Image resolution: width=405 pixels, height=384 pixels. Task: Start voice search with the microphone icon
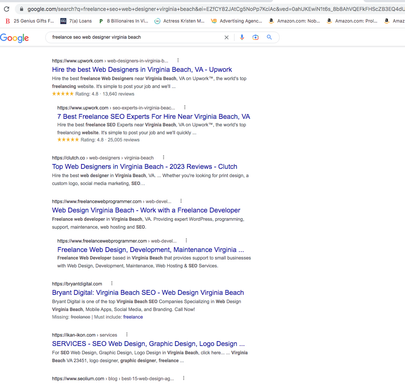pyautogui.click(x=242, y=37)
